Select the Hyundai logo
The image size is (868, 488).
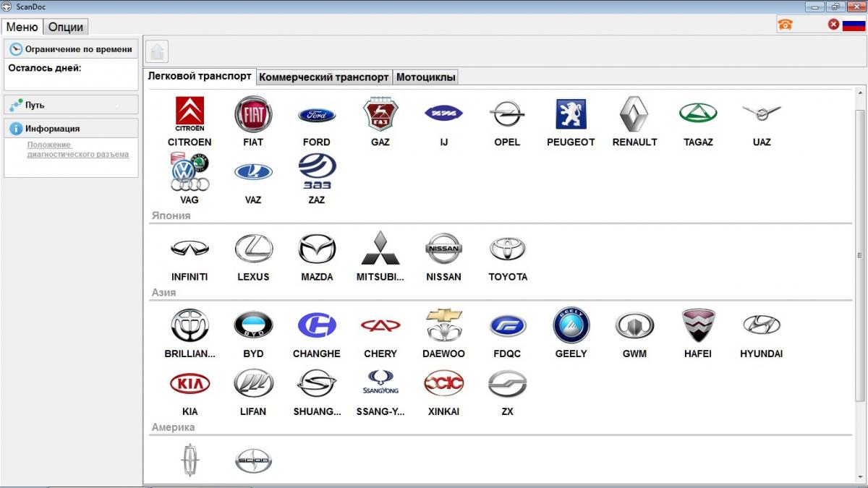point(762,325)
